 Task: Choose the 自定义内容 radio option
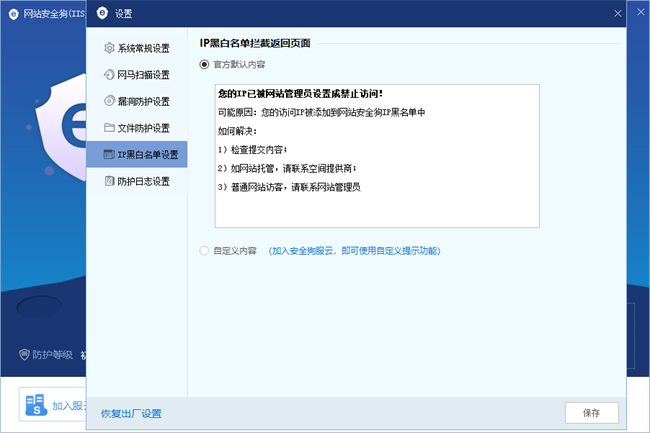[206, 251]
